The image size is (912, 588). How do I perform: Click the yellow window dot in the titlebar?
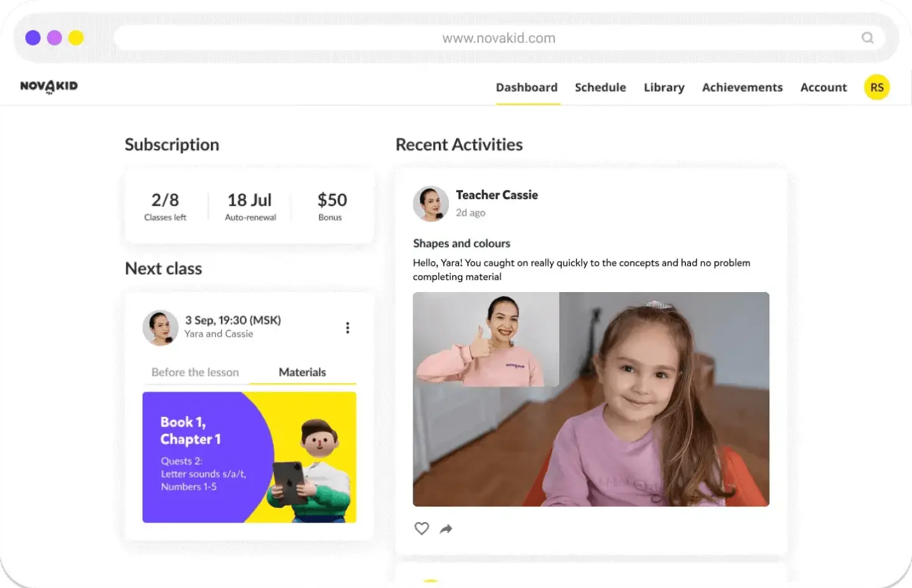(x=75, y=38)
